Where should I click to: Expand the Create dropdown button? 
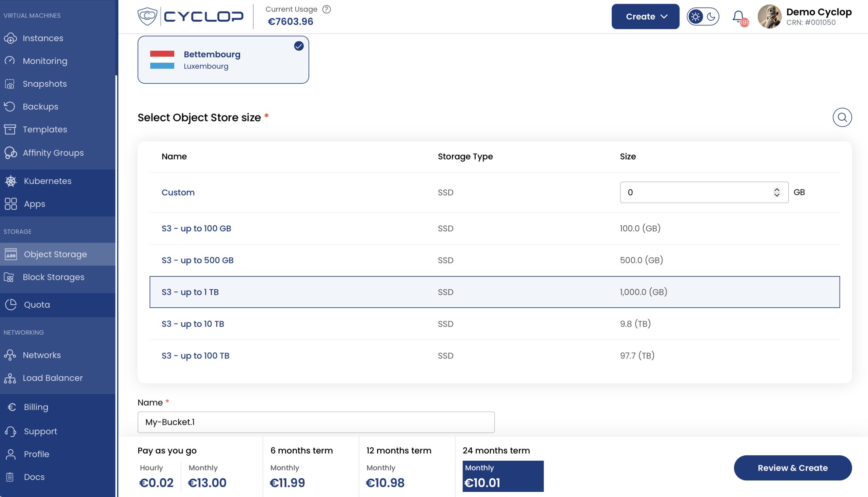pos(645,16)
